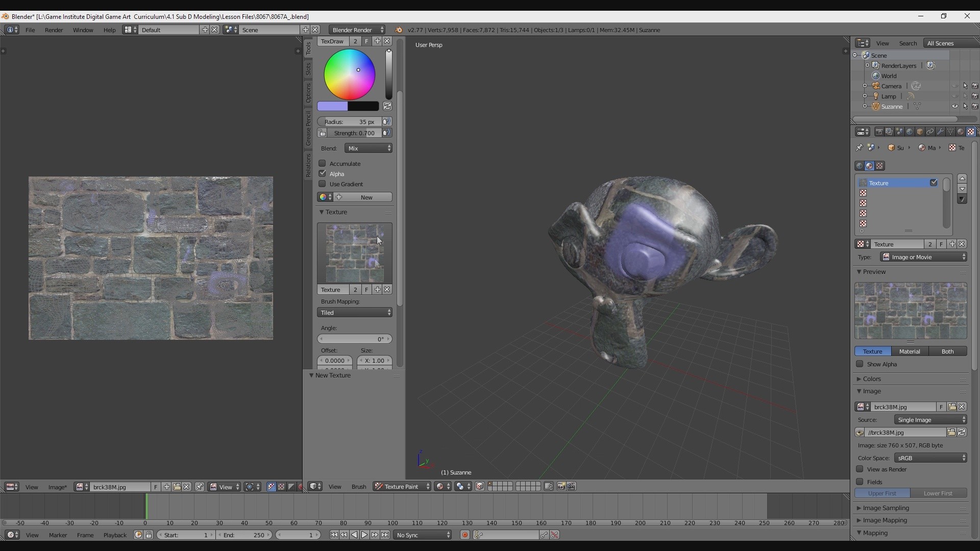This screenshot has width=980, height=551.
Task: Open Modifiers properties tab (wrench icon)
Action: click(x=940, y=132)
